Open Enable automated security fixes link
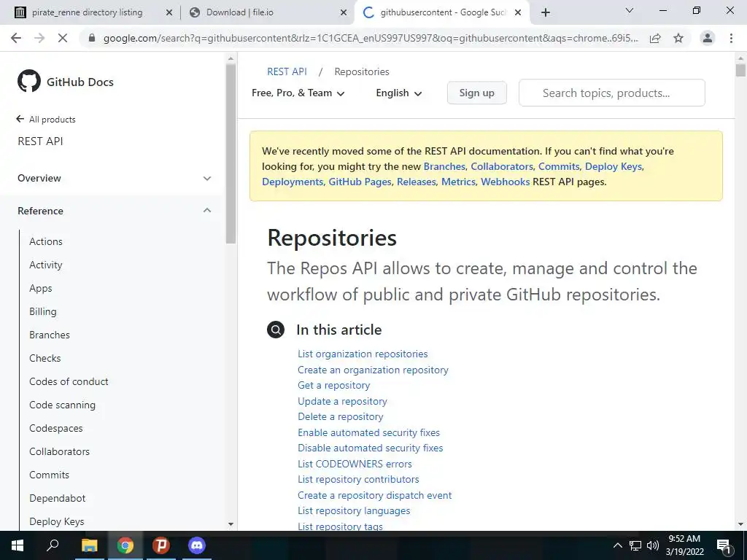This screenshot has height=560, width=747. coord(368,432)
